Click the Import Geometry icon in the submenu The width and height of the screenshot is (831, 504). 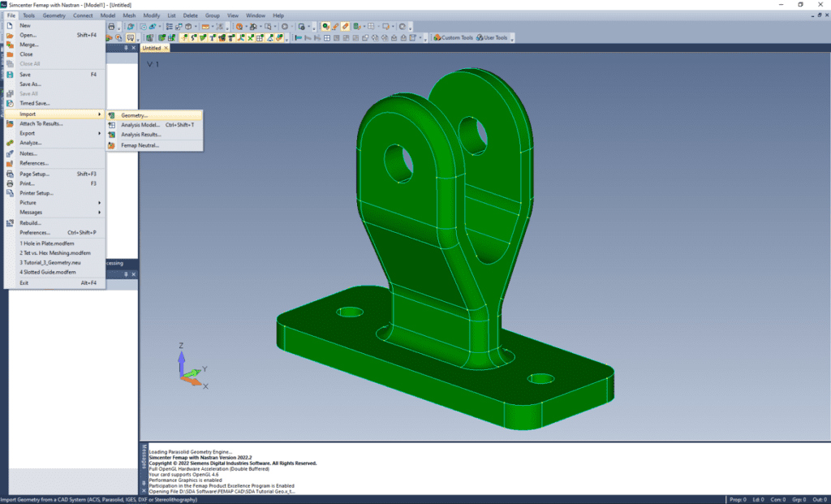(111, 115)
